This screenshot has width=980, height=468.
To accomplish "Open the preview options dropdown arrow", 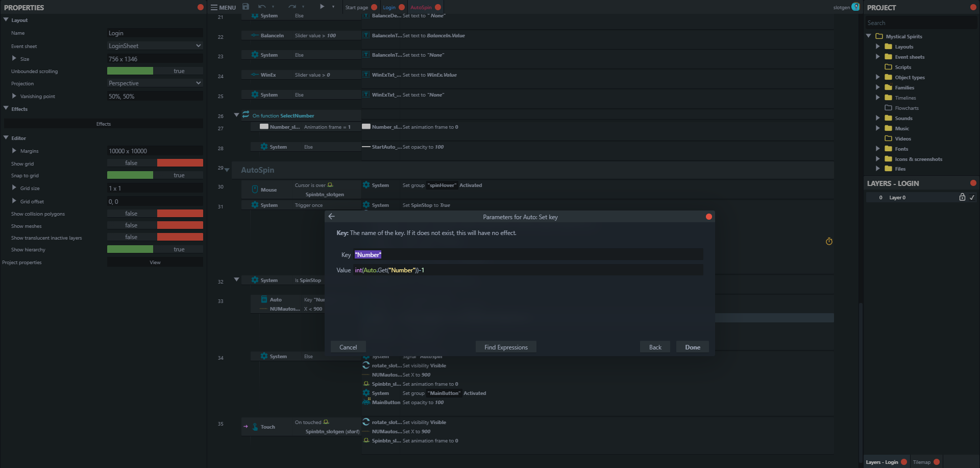I will tap(333, 7).
